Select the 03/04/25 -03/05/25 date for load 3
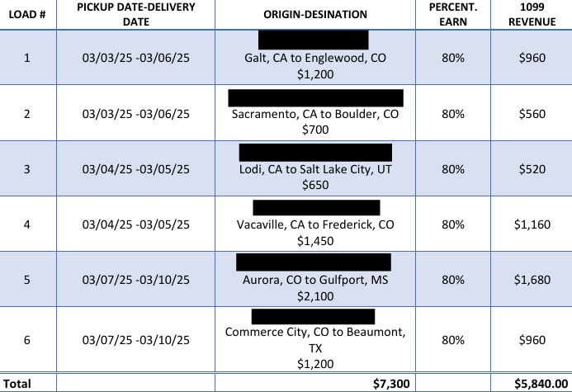572x392 pixels. click(135, 168)
